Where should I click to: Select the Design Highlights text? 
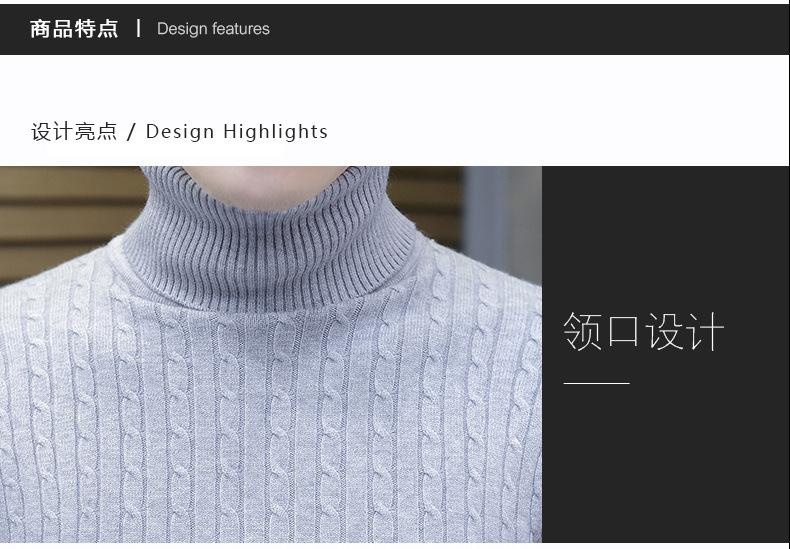click(x=237, y=132)
